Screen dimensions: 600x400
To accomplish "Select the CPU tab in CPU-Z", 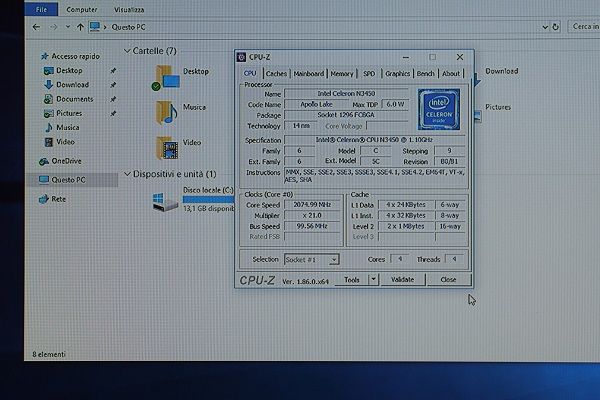I will [x=250, y=73].
